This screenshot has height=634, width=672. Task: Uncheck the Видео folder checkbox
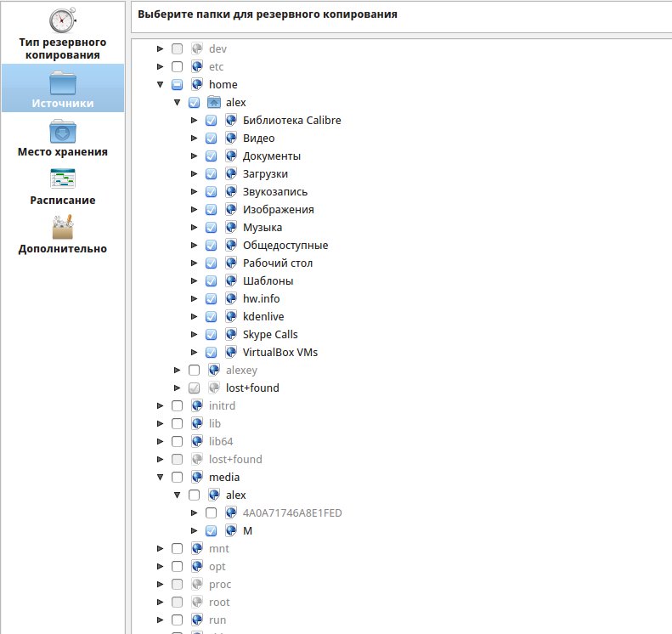tap(211, 138)
